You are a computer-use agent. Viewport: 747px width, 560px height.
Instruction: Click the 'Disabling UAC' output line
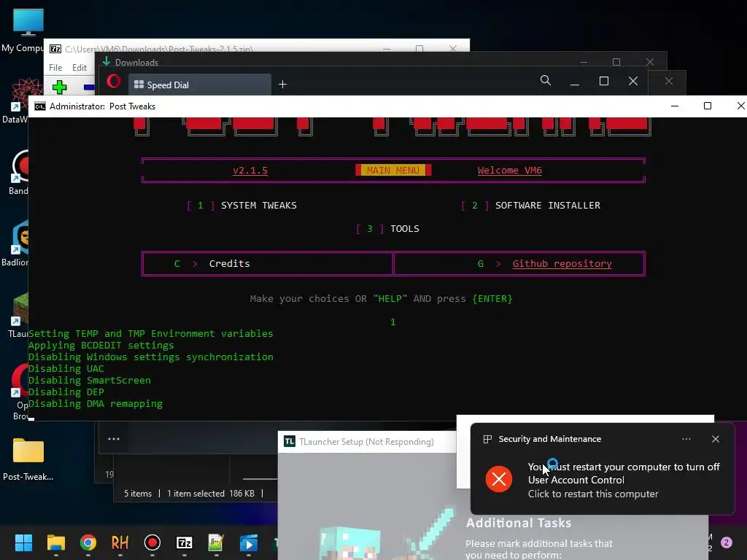click(66, 368)
